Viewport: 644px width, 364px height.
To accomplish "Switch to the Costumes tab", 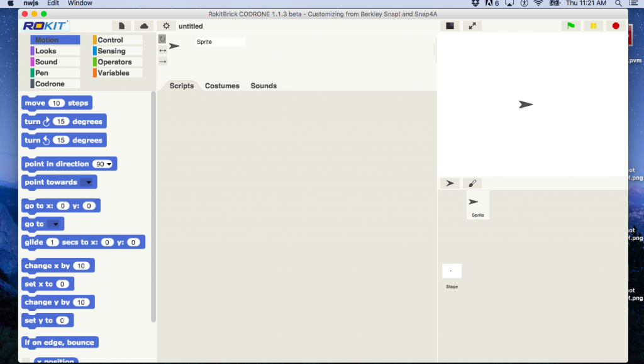I will tap(222, 86).
